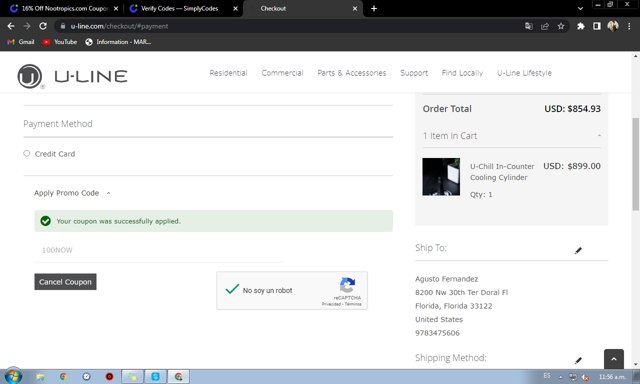Open File Explorer from the taskbar
This screenshot has width=640, height=384.
point(40,377)
